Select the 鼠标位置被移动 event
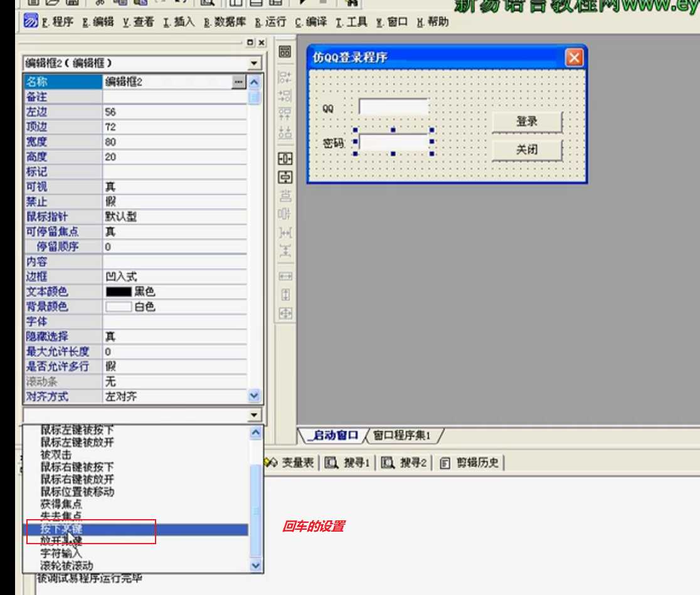Viewport: 700px width, 595px height. coord(77,492)
